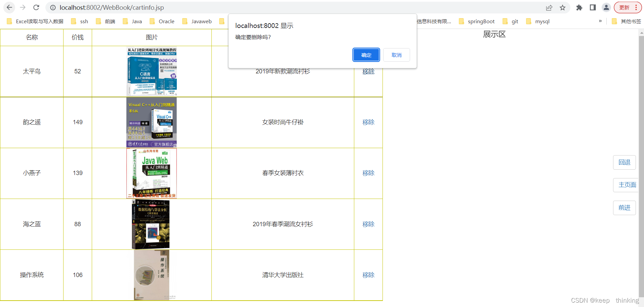The height and width of the screenshot is (307, 644).
Task: Click the forward navigation arrow
Action: click(x=22, y=7)
